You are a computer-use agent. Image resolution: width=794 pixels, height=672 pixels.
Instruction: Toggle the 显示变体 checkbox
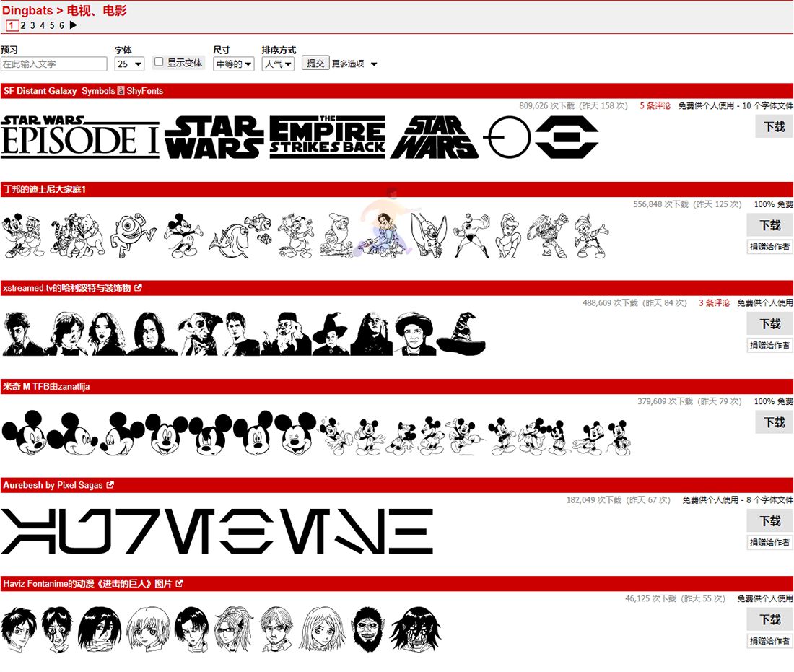(x=159, y=62)
